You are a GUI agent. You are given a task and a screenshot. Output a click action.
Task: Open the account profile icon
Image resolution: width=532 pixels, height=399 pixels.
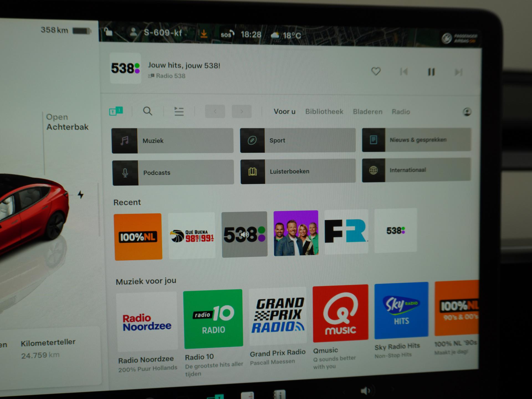pyautogui.click(x=467, y=112)
